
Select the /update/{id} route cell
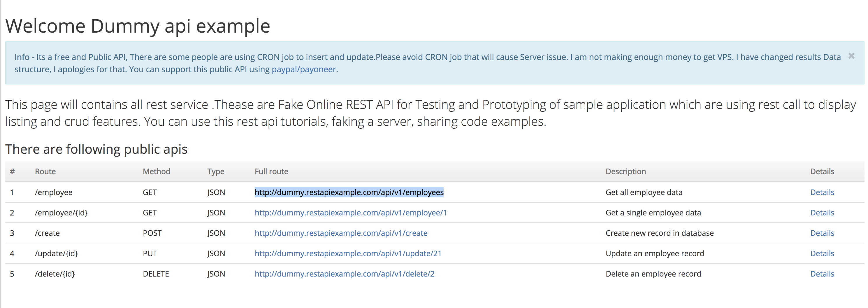[56, 254]
